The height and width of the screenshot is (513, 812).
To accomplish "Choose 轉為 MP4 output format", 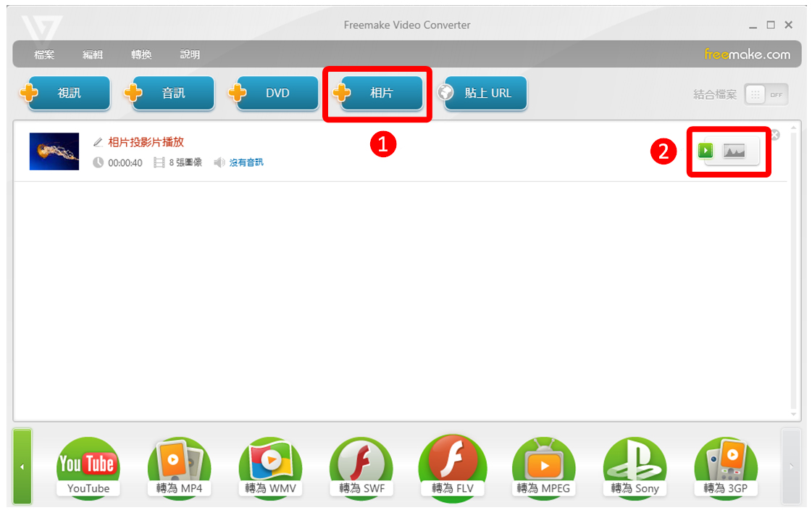I will tap(179, 468).
